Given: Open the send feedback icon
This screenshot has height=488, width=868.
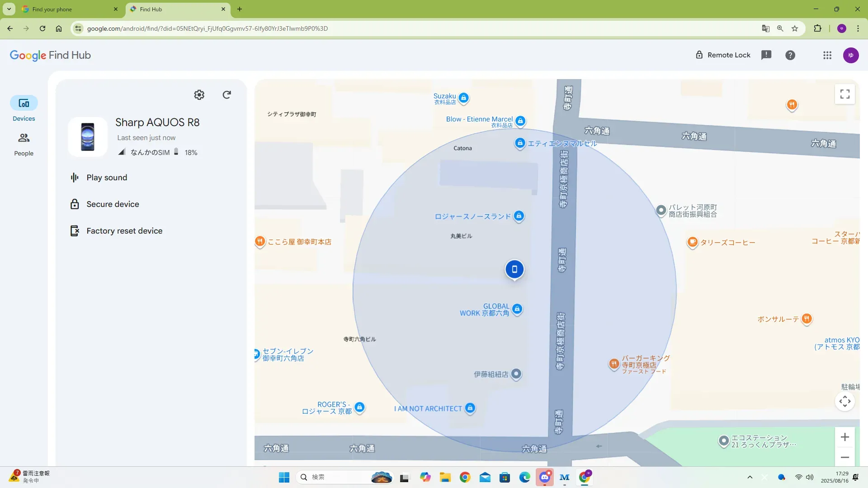Looking at the screenshot, I should coord(766,55).
